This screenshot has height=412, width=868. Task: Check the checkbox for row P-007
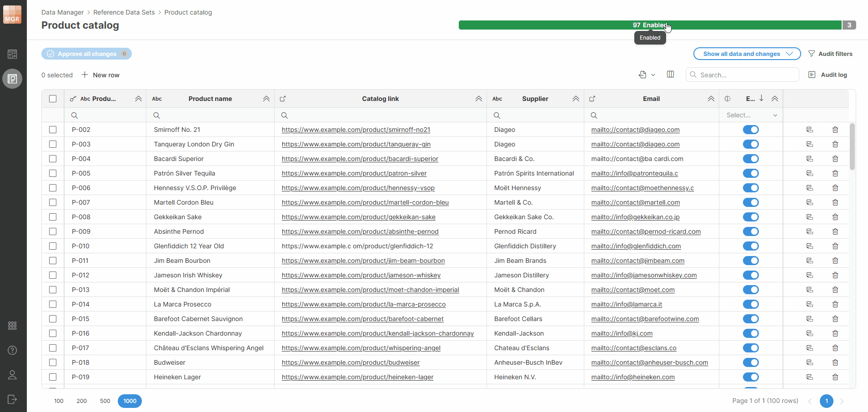(x=53, y=202)
